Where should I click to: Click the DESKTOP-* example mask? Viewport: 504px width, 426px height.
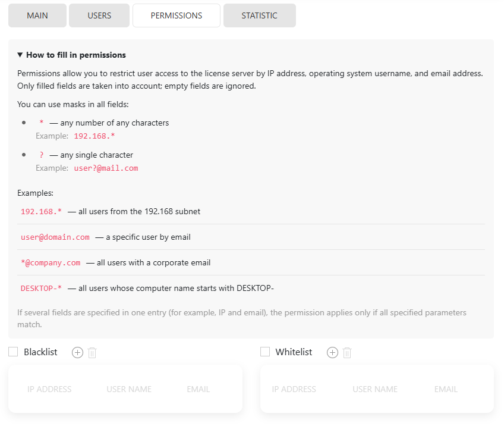[42, 289]
